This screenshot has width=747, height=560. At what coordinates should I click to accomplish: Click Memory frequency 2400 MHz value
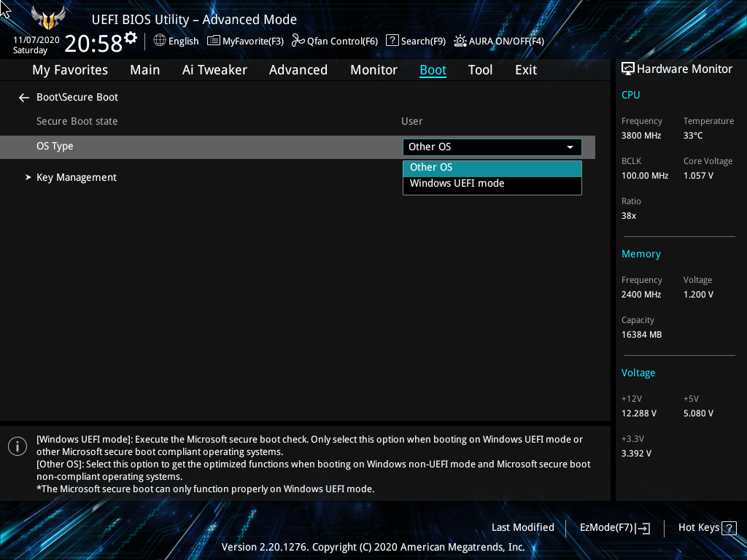coord(641,295)
